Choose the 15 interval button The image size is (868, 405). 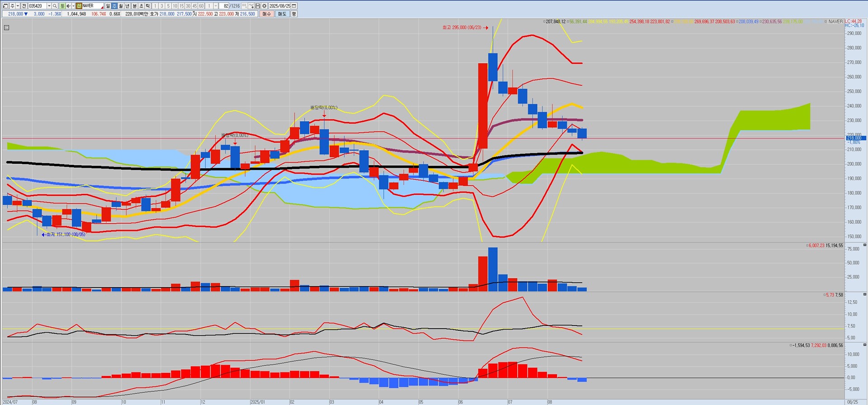181,6
